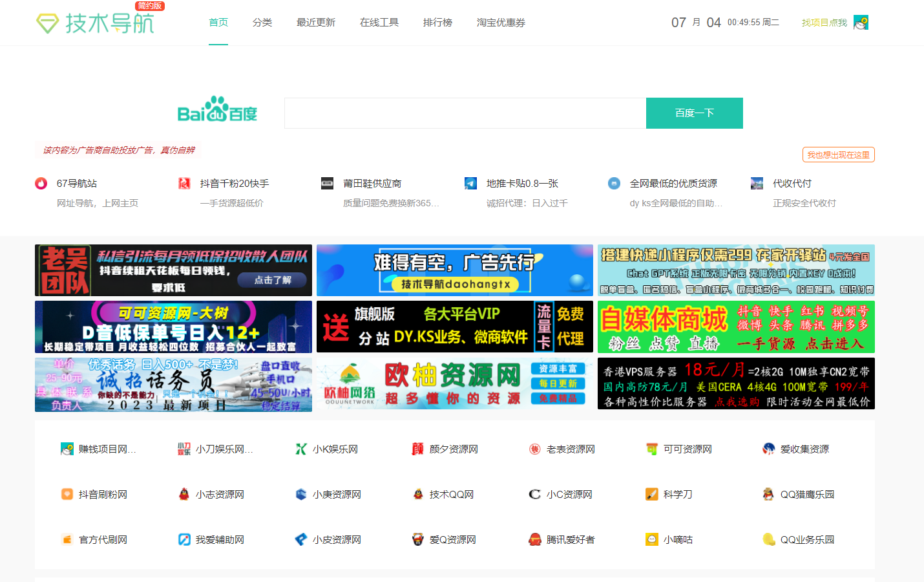Viewport: 924px width, 582px height.
Task: Select the 我爱辅助网 icon
Action: (x=184, y=539)
